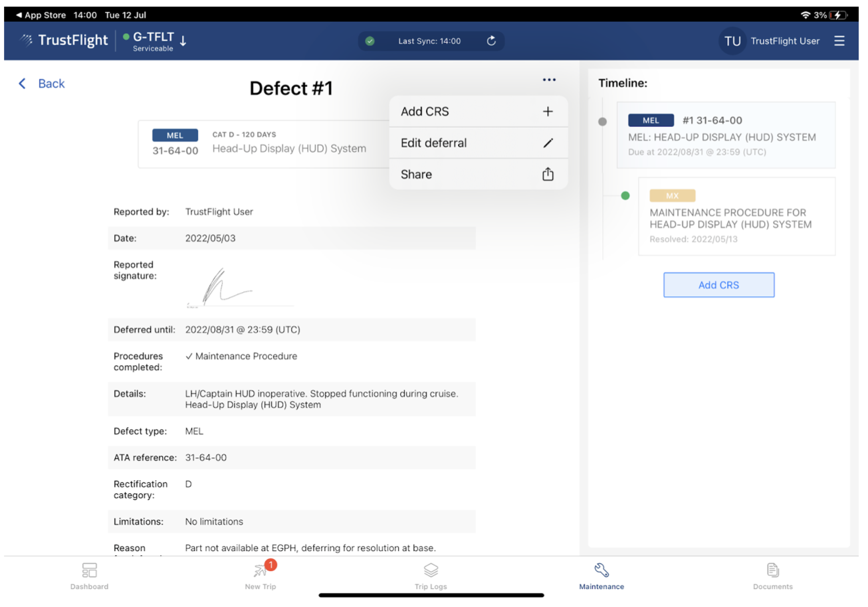Open the Dashboard tab

click(x=89, y=575)
